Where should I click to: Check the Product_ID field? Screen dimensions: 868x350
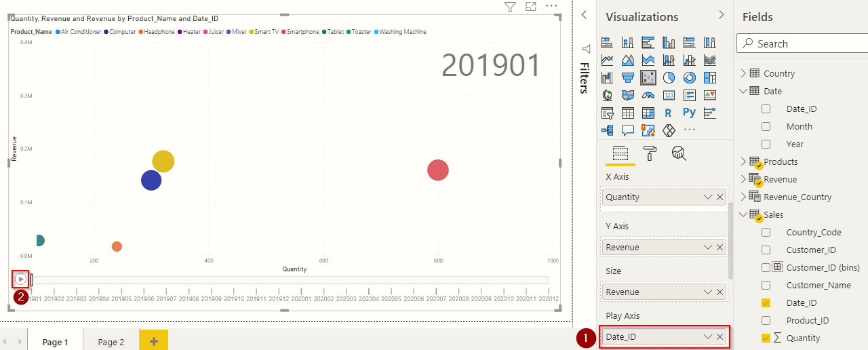(766, 320)
